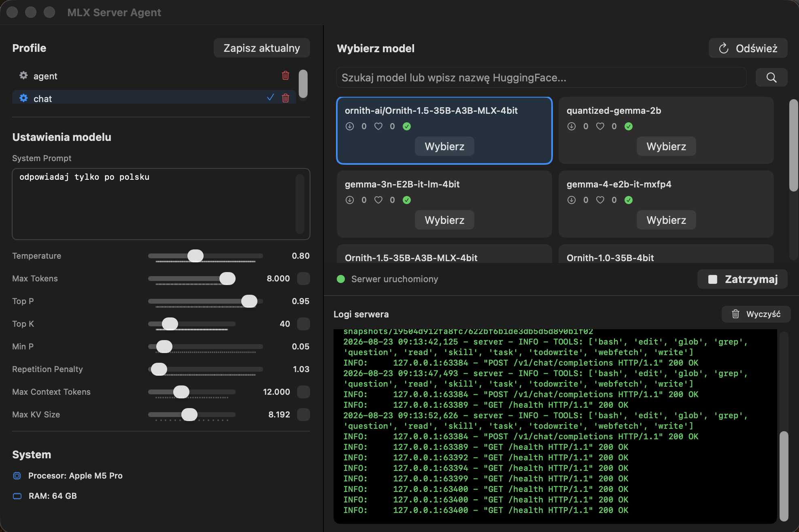Click heart icon on ornith-ai/Ornith-1.5 card
799x532 pixels.
pos(378,126)
